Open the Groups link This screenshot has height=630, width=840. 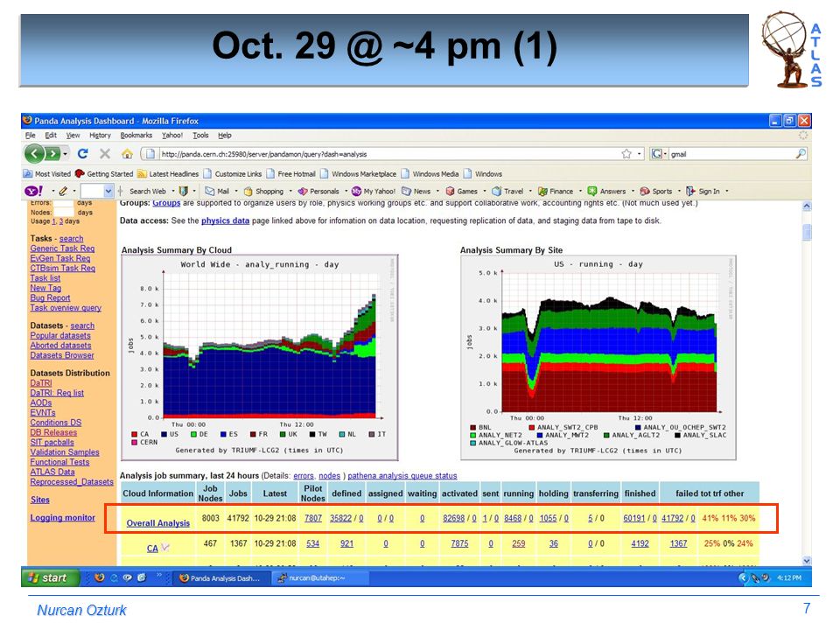pyautogui.click(x=166, y=203)
